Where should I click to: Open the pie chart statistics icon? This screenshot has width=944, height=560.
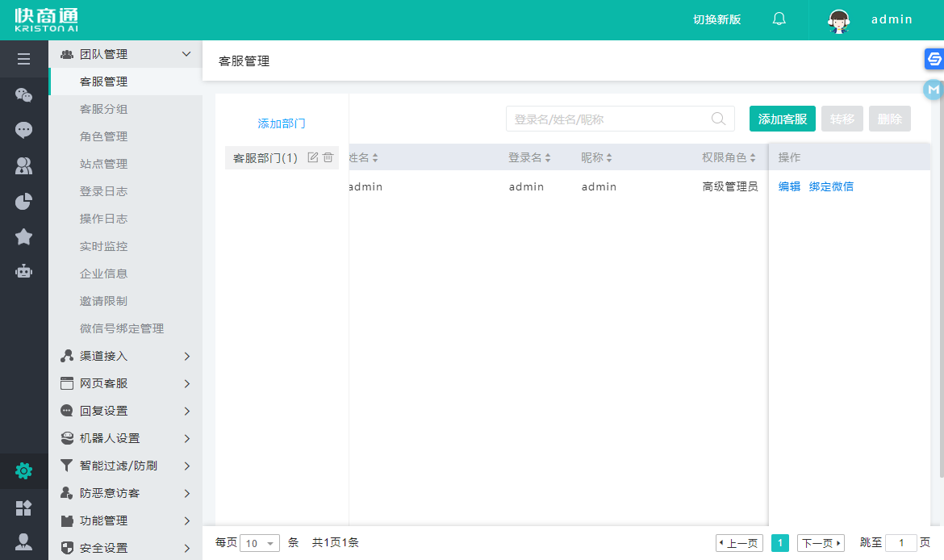[x=23, y=201]
